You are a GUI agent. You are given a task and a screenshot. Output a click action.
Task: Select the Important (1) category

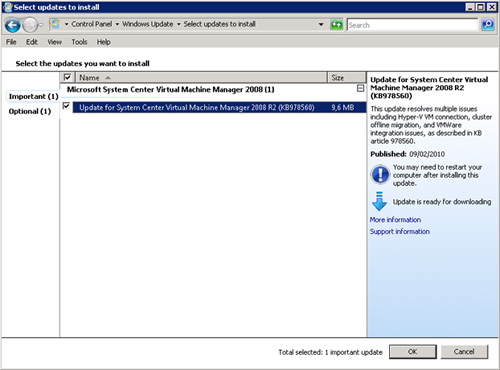tap(33, 96)
